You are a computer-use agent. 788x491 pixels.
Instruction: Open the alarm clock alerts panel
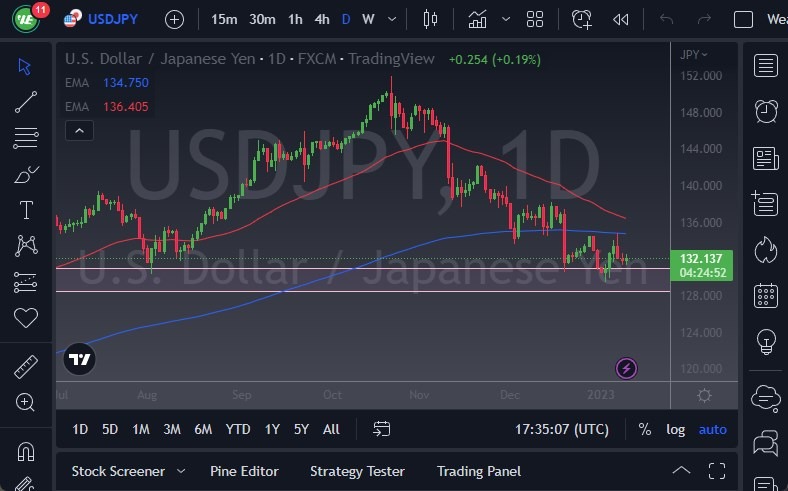point(767,111)
